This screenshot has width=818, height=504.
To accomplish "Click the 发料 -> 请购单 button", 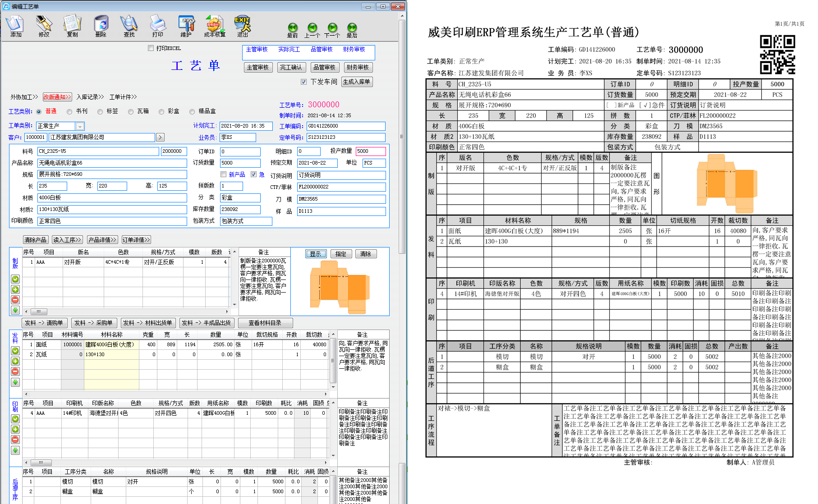I will 44,323.
